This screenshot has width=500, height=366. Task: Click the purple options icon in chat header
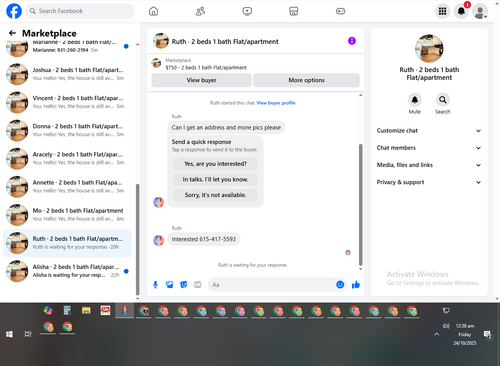tap(352, 41)
